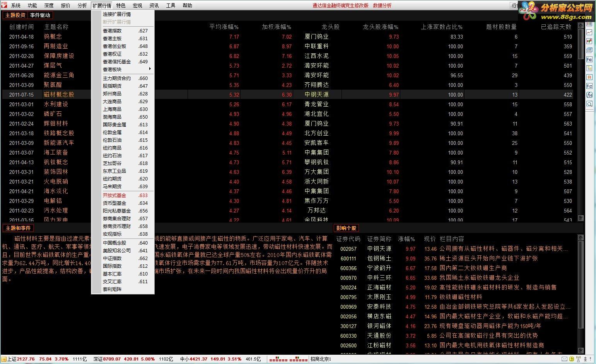Click the stacked arrows icon in the status bar
The image size is (596, 364).
point(585,359)
